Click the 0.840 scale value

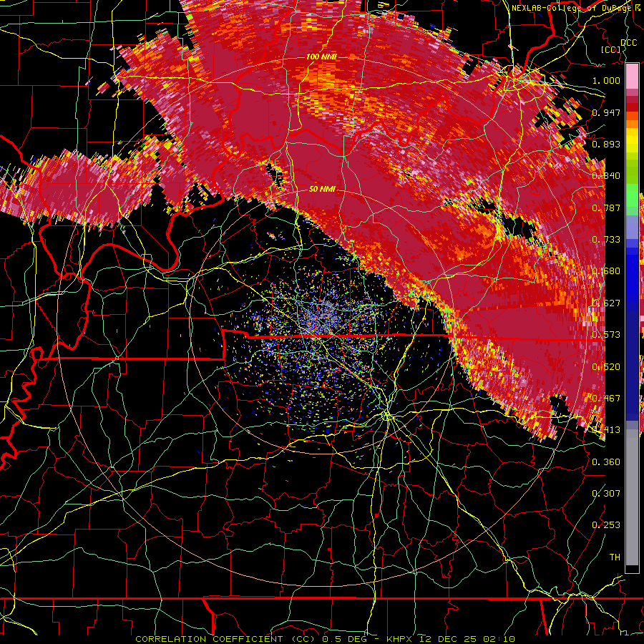[606, 176]
